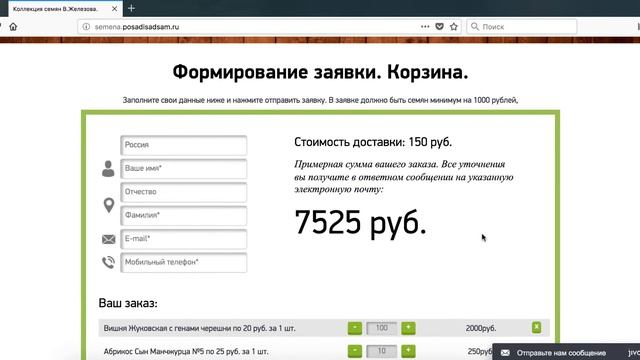Click the Фамилия field

pos(184,216)
